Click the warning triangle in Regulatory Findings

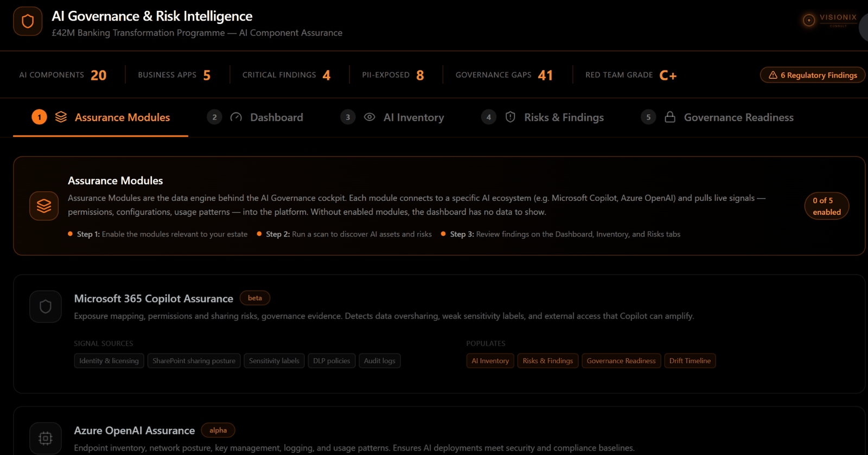coord(773,75)
